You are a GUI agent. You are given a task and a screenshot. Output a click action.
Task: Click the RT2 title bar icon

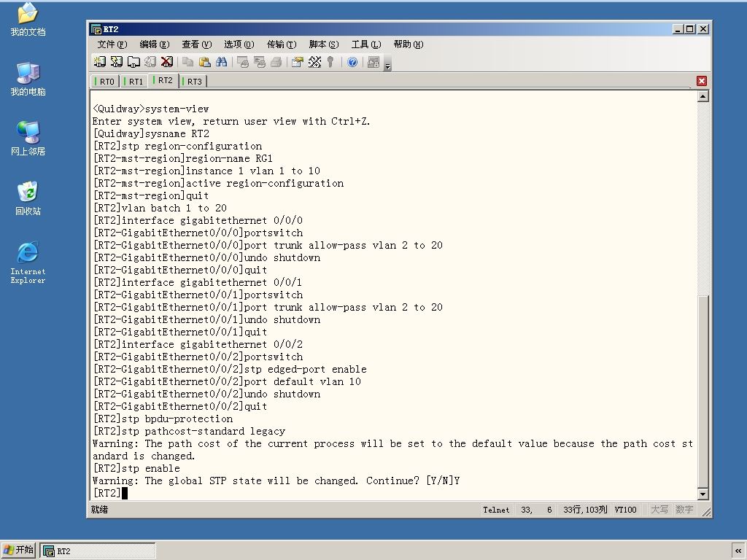coord(96,29)
